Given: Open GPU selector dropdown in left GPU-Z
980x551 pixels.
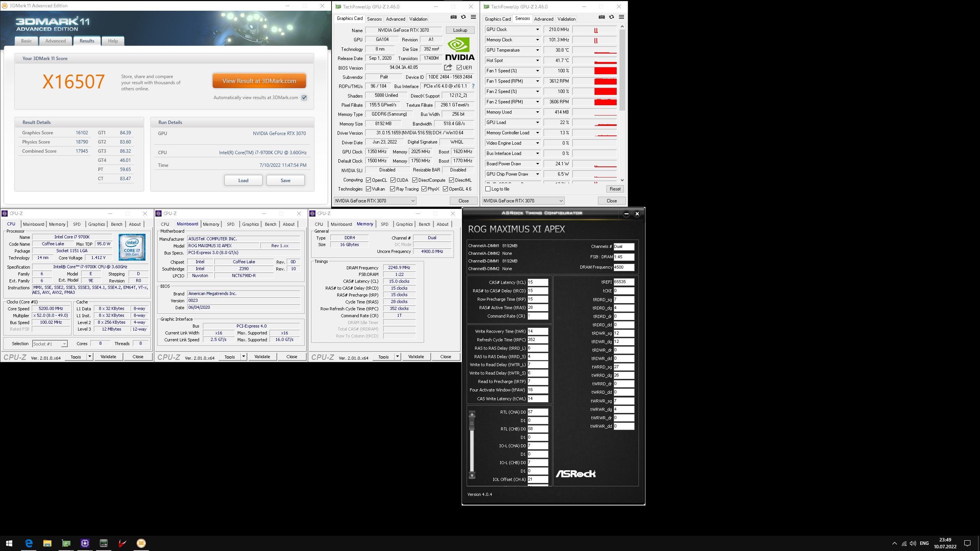Looking at the screenshot, I should [375, 201].
